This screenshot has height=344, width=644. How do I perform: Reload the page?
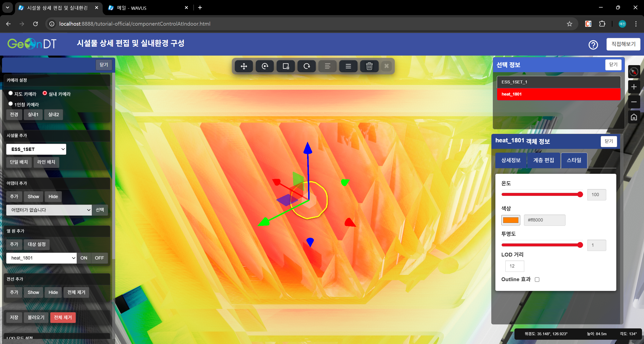click(35, 24)
